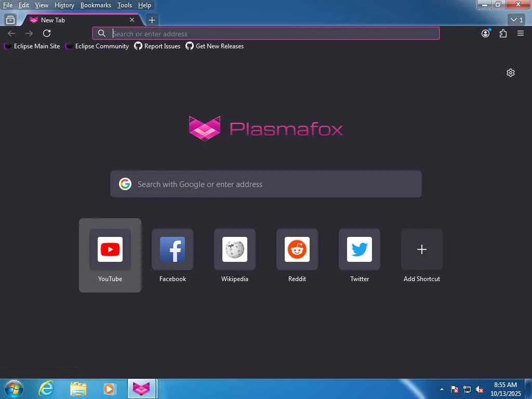Image resolution: width=532 pixels, height=399 pixels.
Task: Open the Help menu
Action: 144,5
